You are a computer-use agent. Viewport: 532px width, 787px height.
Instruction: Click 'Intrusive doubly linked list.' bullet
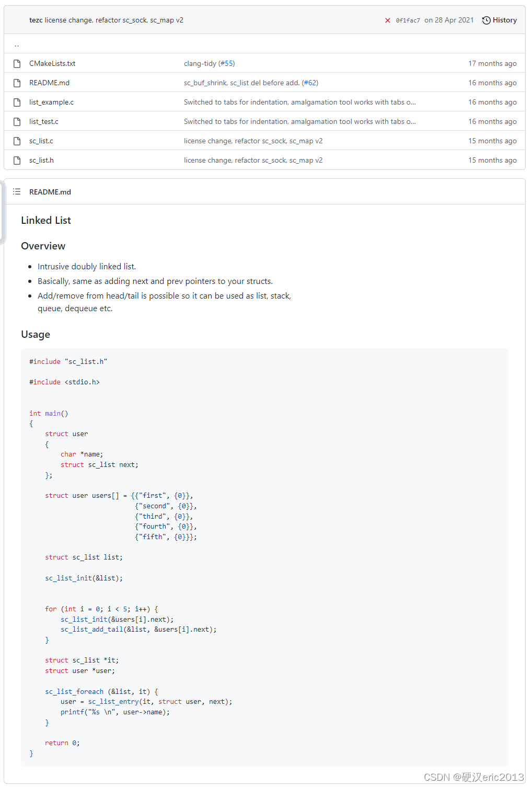point(87,266)
